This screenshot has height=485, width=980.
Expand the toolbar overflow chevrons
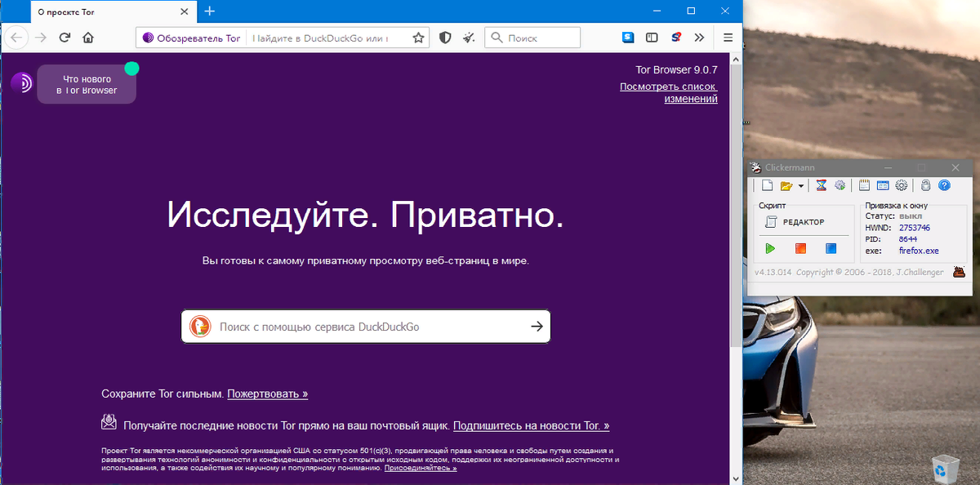[x=699, y=38]
